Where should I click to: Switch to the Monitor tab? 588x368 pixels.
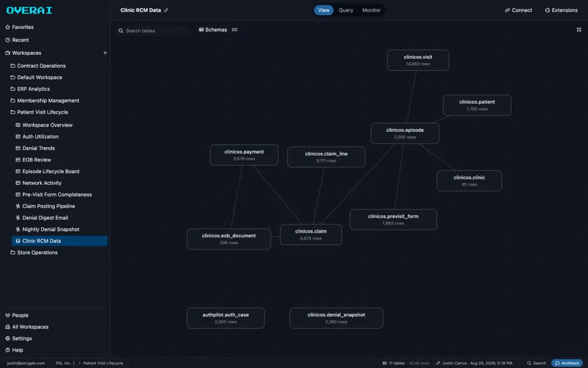pos(371,10)
